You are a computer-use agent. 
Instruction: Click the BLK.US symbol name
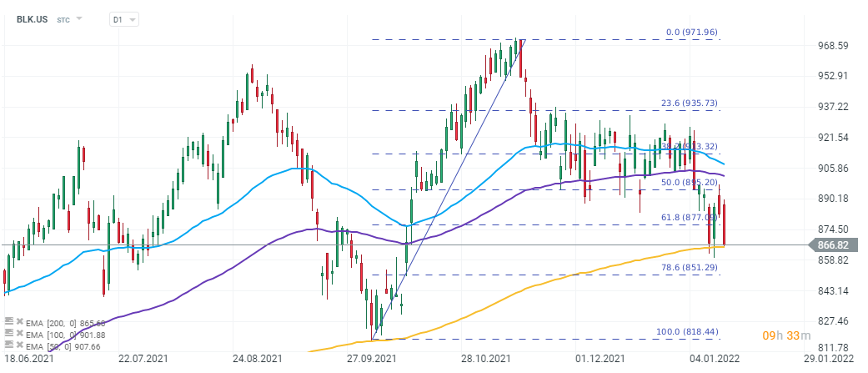(x=32, y=19)
